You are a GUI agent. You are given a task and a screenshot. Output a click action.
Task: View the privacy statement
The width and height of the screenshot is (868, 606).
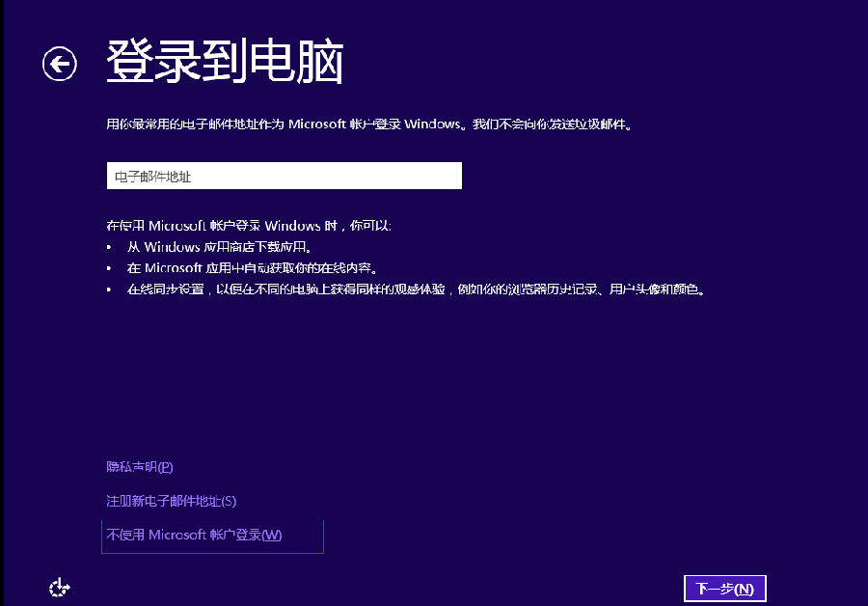(x=139, y=467)
